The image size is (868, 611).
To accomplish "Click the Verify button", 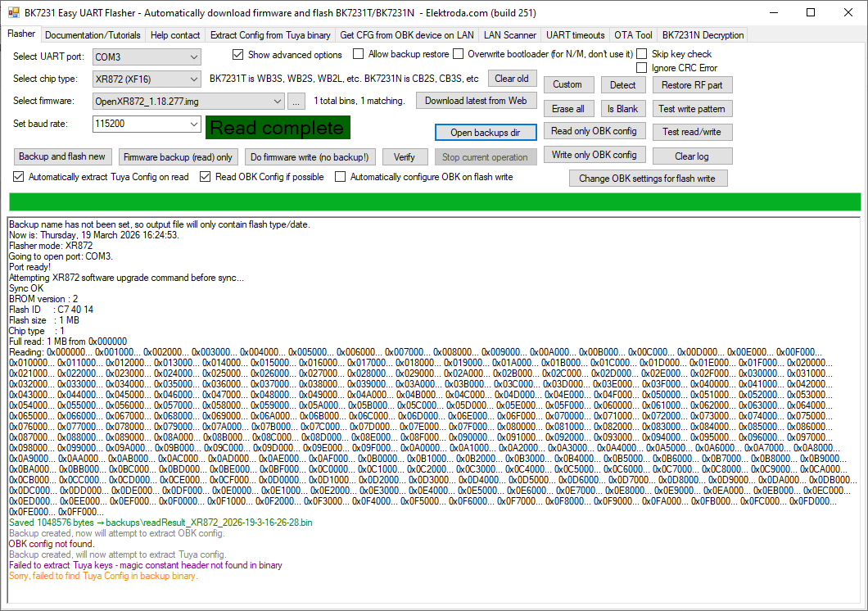I will (x=404, y=157).
